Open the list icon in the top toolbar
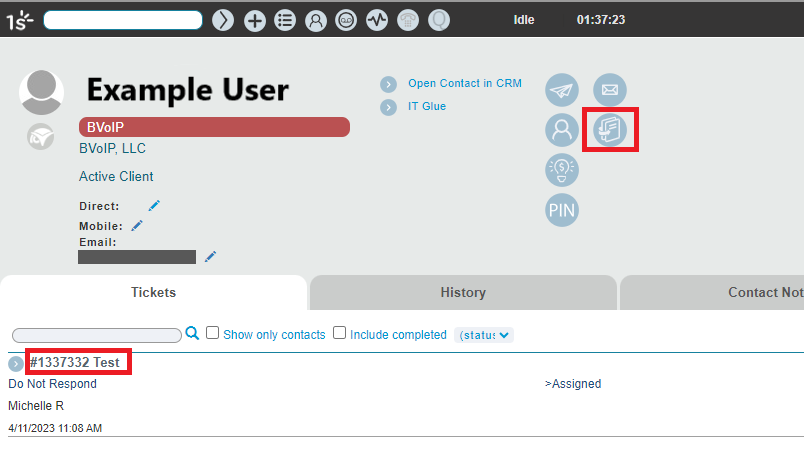The image size is (804, 454). click(x=285, y=20)
